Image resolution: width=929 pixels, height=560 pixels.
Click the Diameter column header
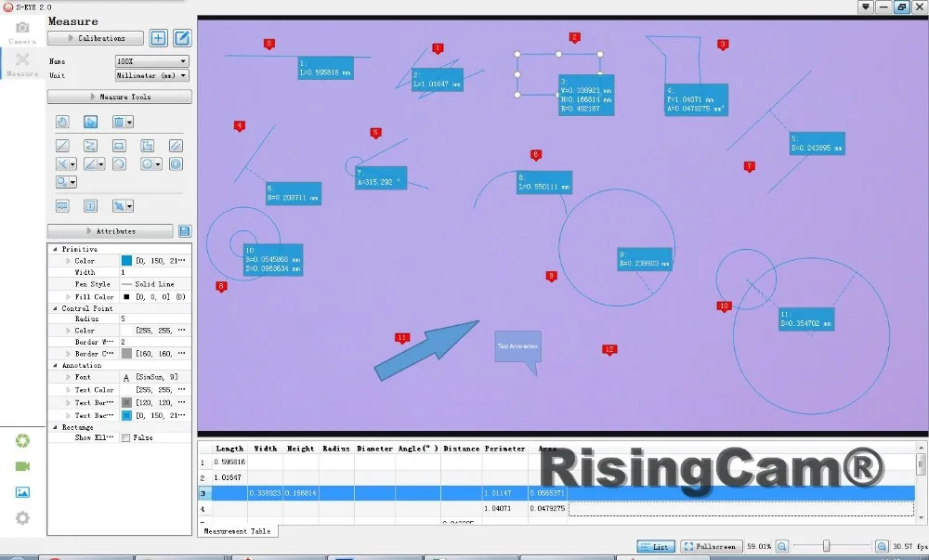pyautogui.click(x=374, y=449)
